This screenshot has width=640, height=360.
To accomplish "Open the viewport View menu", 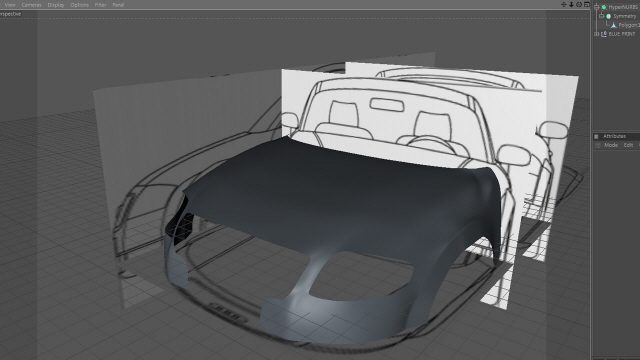I will (10, 5).
